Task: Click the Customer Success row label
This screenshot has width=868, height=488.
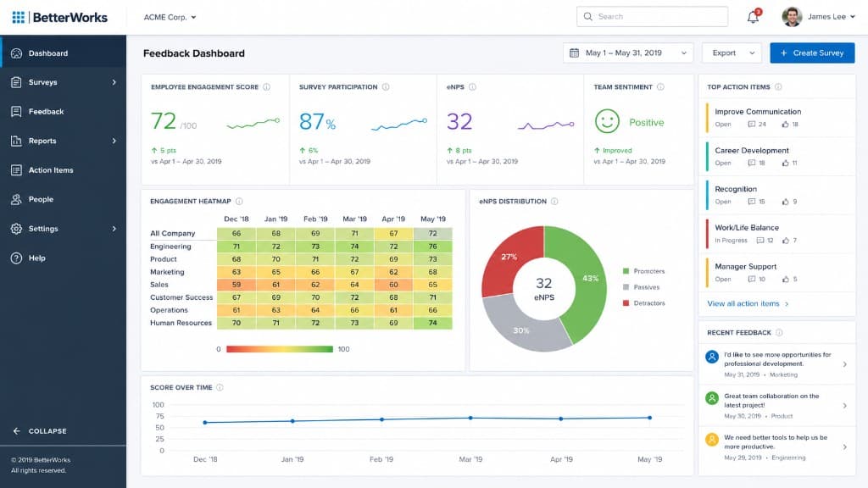Action: click(181, 297)
